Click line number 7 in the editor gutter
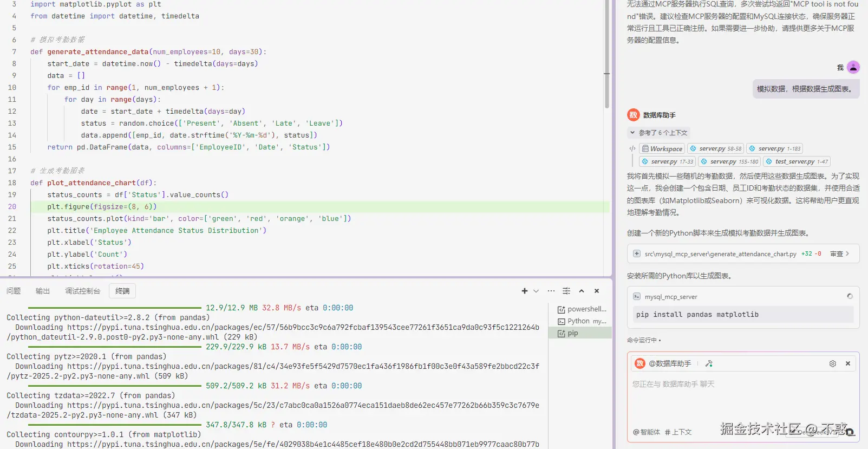 [x=14, y=52]
